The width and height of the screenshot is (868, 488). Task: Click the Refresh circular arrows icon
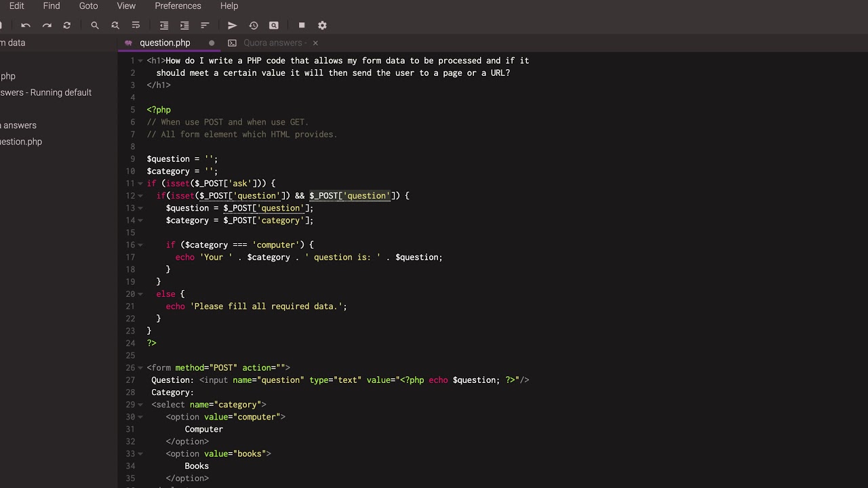[x=67, y=25]
